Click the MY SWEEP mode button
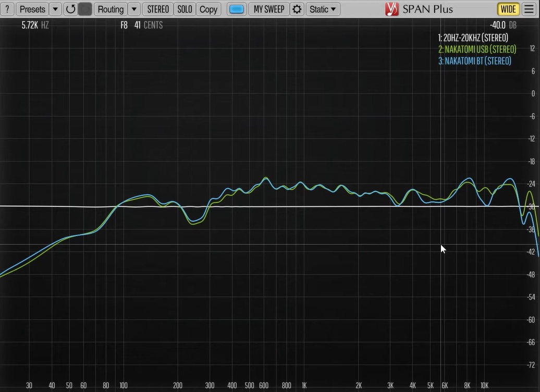The width and height of the screenshot is (540, 392). [269, 9]
